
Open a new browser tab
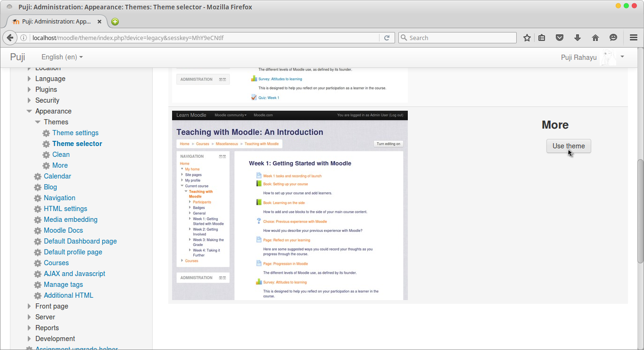(x=115, y=22)
